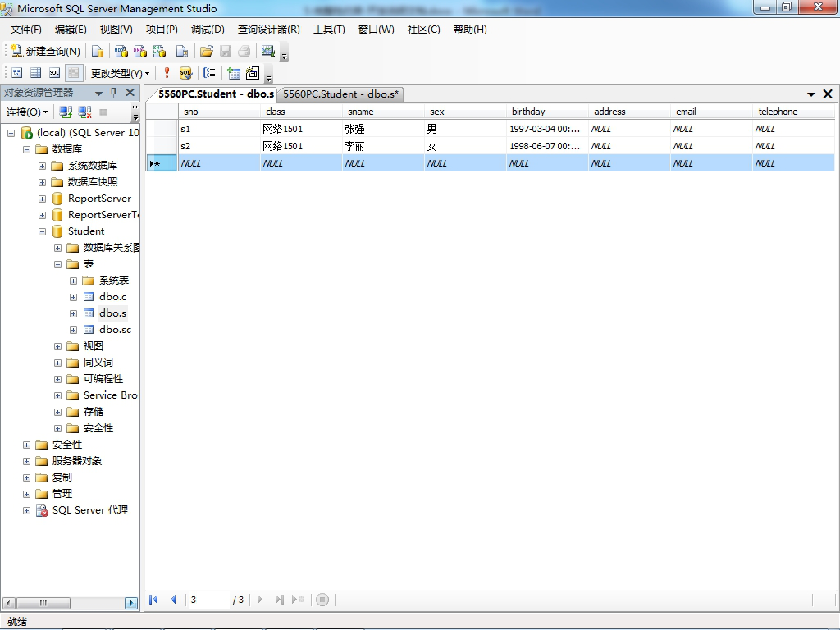Show the Diagram pane
Viewport: 840px width, 630px height.
(x=17, y=73)
